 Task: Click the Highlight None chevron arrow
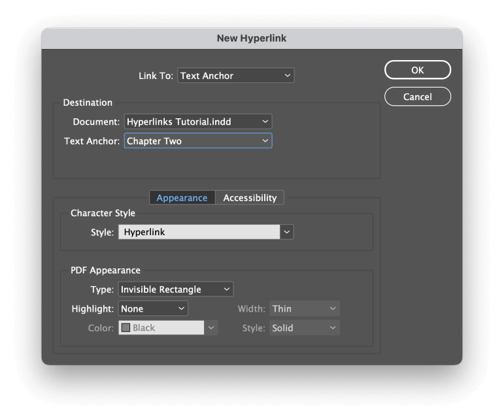[181, 308]
